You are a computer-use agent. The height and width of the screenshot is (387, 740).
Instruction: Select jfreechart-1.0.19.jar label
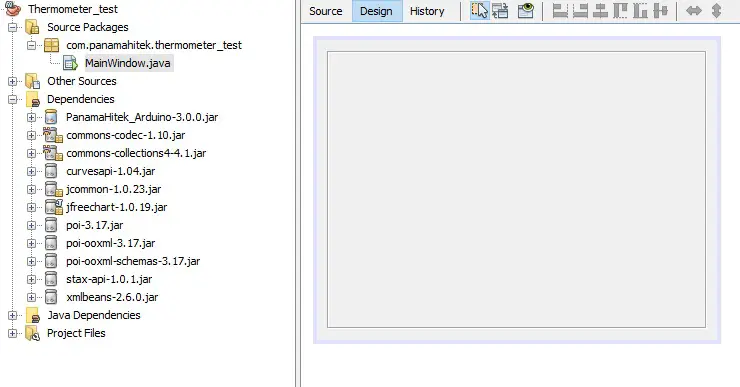pos(117,207)
